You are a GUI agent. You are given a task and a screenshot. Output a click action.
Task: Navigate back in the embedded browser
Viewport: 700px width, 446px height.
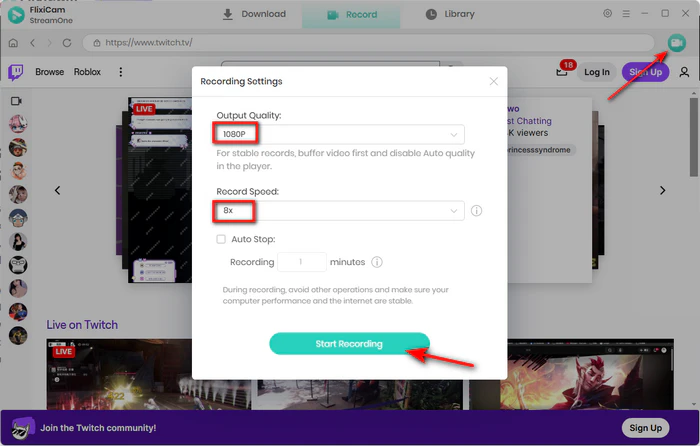pos(32,43)
